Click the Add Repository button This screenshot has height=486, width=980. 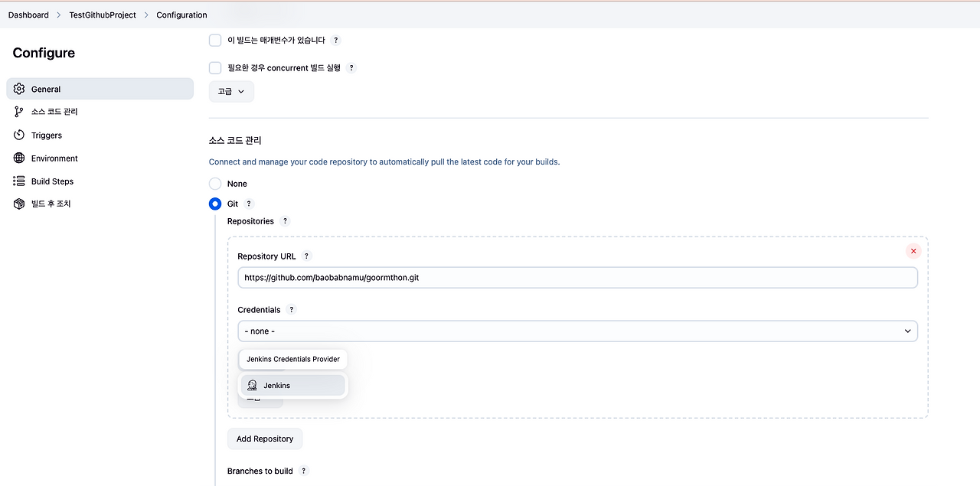(265, 439)
